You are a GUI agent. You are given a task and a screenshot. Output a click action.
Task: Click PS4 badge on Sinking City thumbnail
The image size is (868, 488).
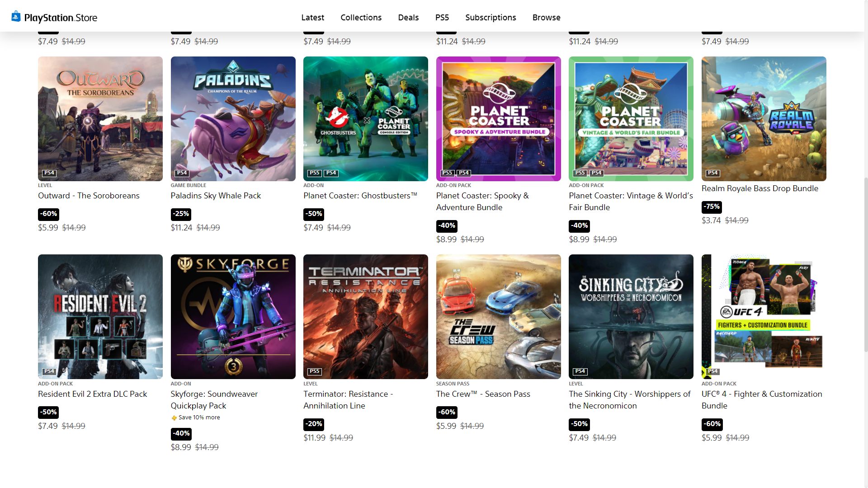[580, 371]
